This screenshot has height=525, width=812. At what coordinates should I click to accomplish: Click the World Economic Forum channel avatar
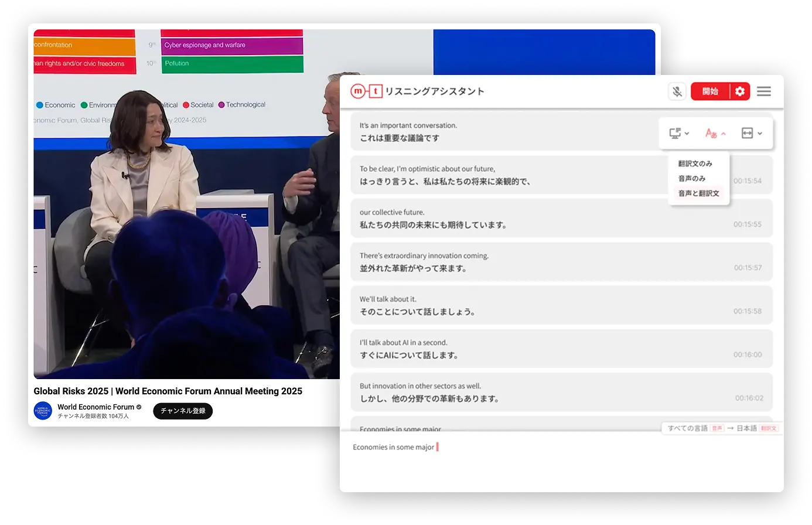pos(43,411)
